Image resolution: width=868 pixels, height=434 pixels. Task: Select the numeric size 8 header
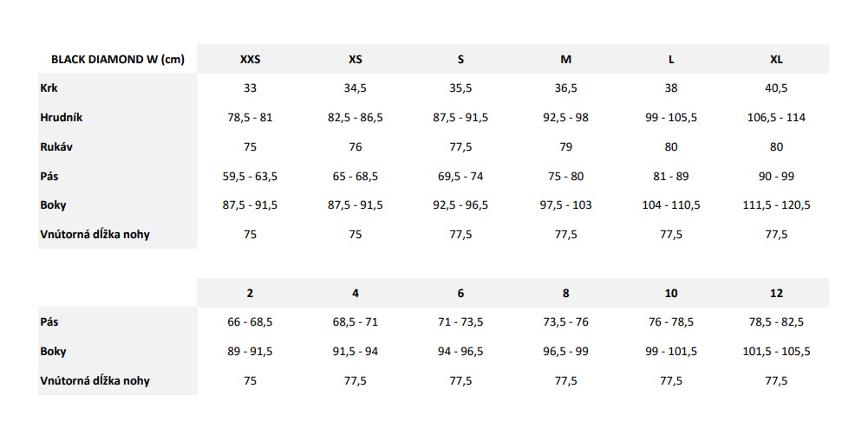click(565, 293)
